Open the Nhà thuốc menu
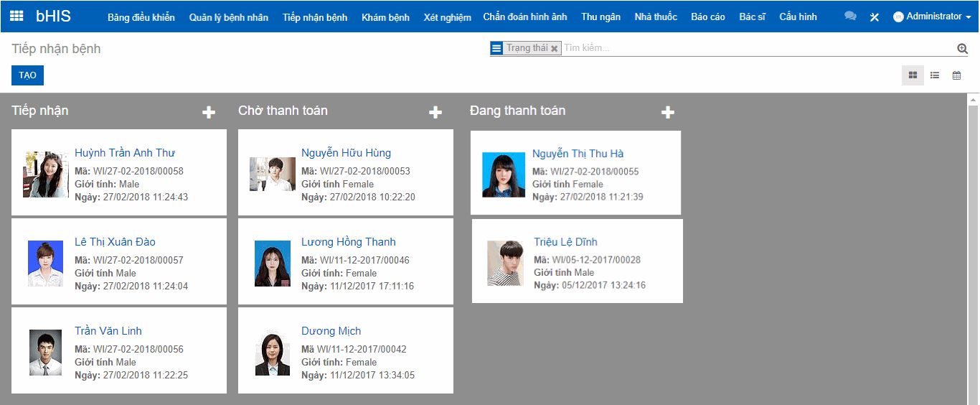The height and width of the screenshot is (405, 980). tap(656, 17)
